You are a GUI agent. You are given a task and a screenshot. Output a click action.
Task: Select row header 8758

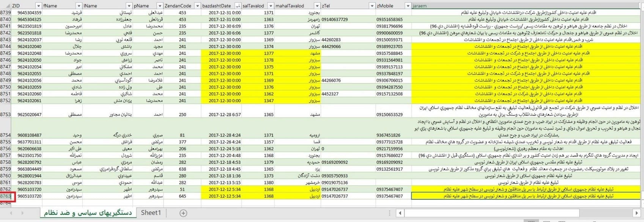point(5,162)
